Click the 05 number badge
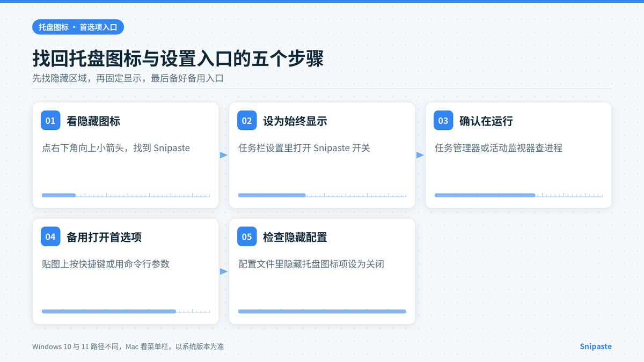Image resolution: width=644 pixels, height=362 pixels. [x=247, y=237]
